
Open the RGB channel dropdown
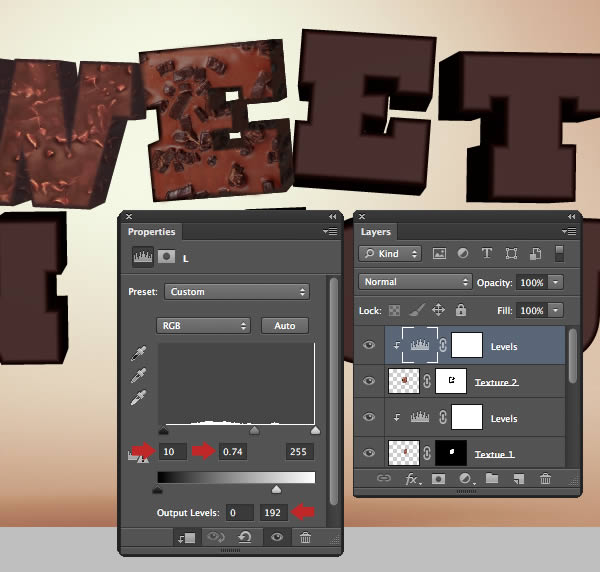pyautogui.click(x=203, y=326)
